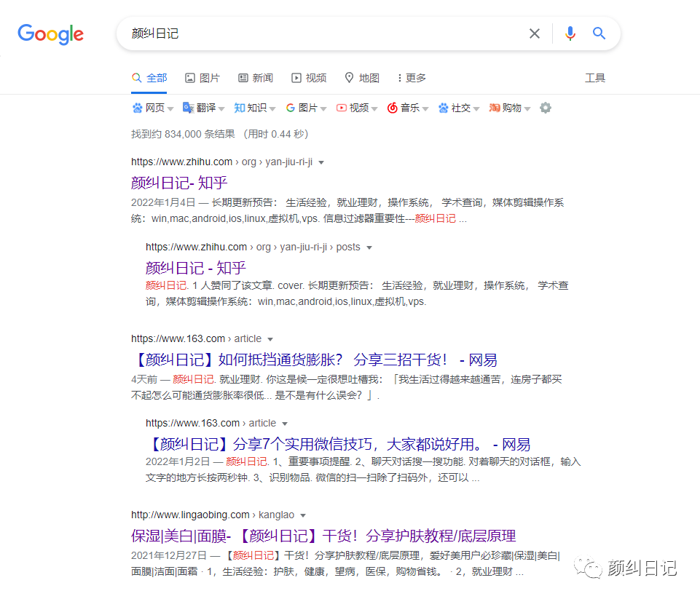700x599 pixels.
Task: Click the 视频 tab play icon
Action: pos(296,78)
